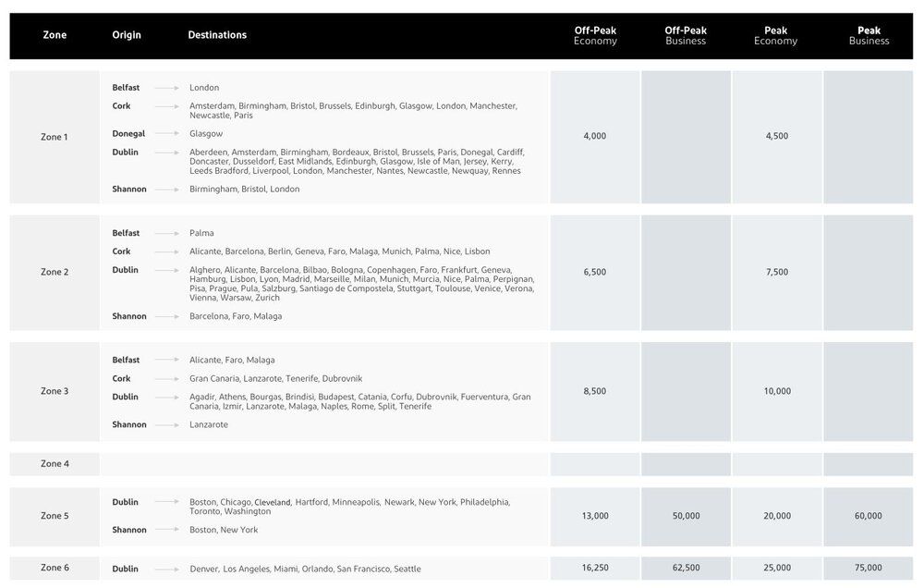Click the Cleveland destination in Zone 5
Viewport: 924px width, 588px height.
pyautogui.click(x=273, y=503)
